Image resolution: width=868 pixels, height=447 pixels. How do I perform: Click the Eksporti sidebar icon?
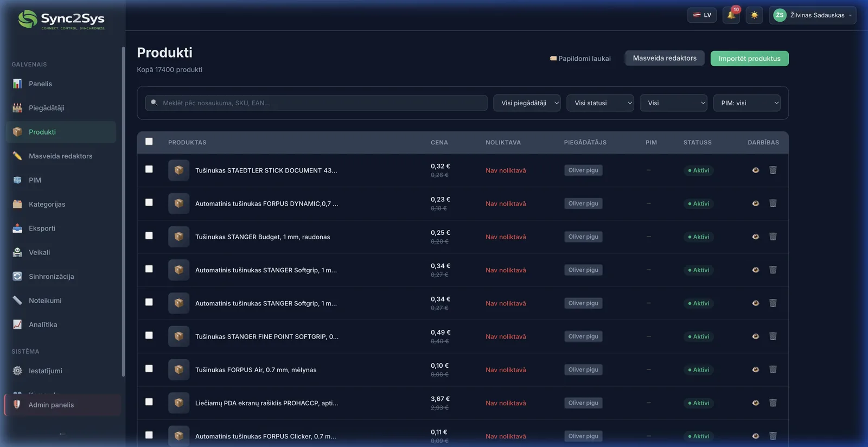point(17,228)
